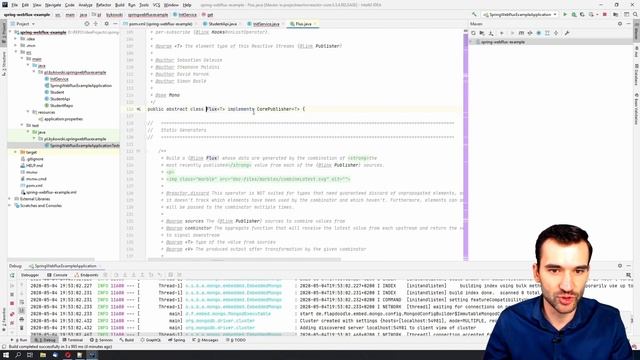Click the gutter implementations icon beside Flux class
This screenshot has height=360, width=640.
click(139, 109)
